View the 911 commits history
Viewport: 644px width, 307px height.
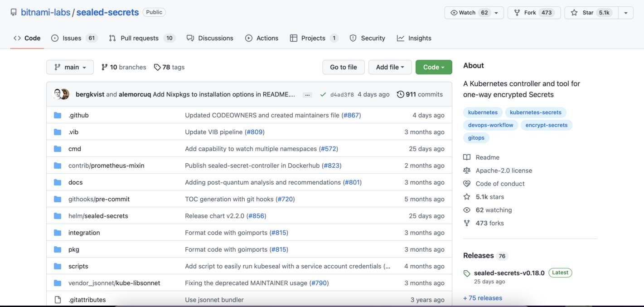(420, 94)
